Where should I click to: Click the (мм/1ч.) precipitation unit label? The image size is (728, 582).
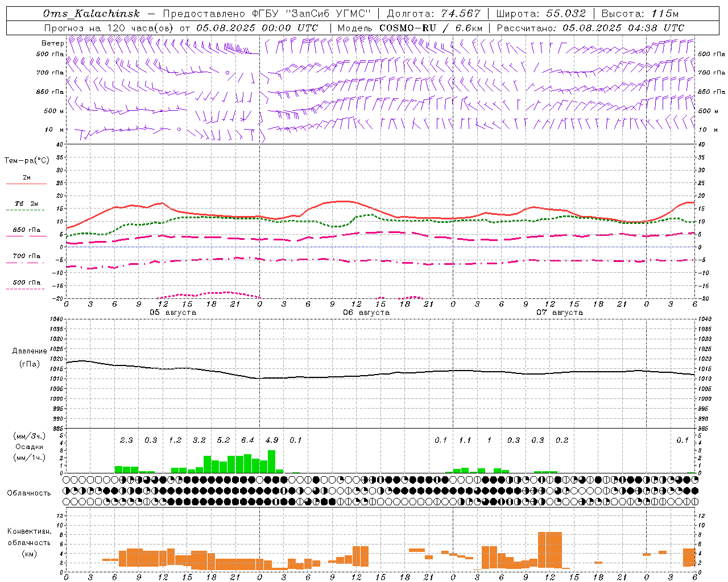28,458
